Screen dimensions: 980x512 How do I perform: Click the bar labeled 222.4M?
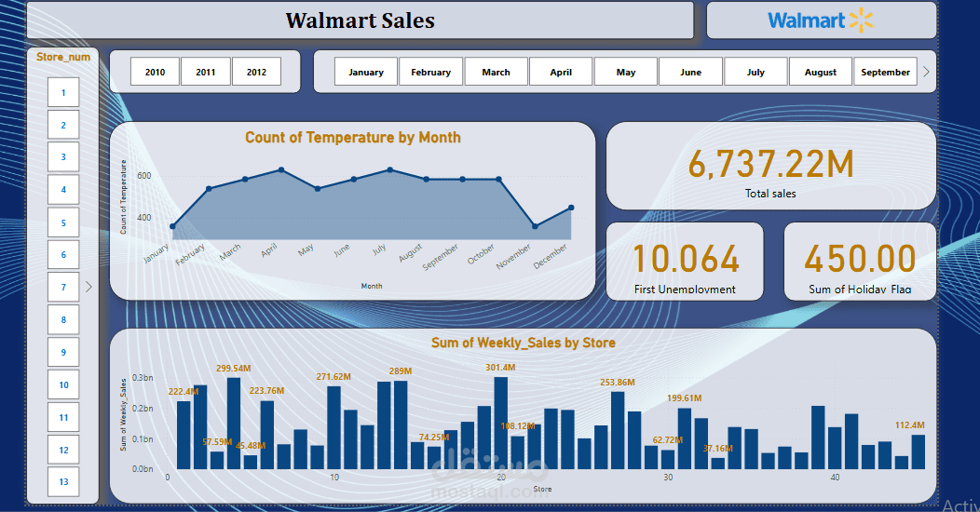(184, 436)
